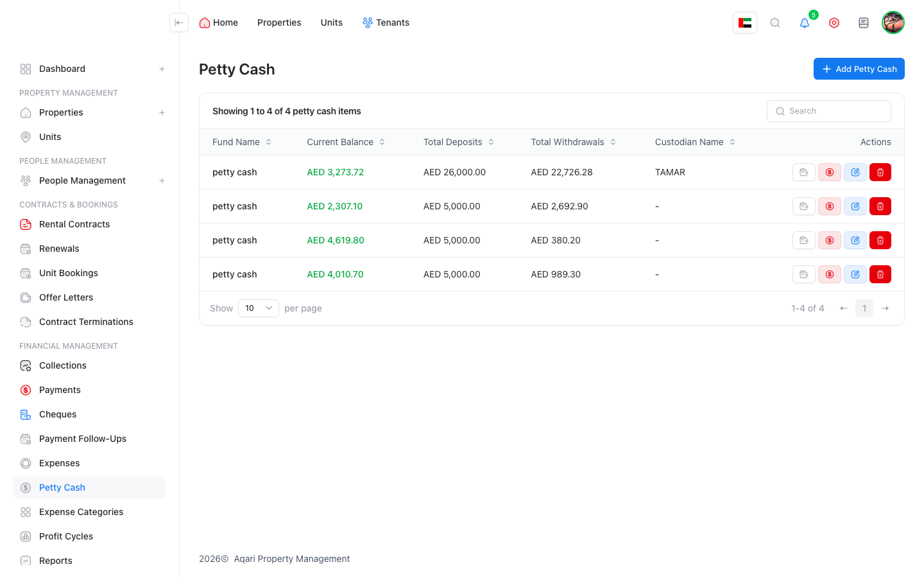
Task: Click the Add Petty Cash button
Action: pyautogui.click(x=859, y=69)
